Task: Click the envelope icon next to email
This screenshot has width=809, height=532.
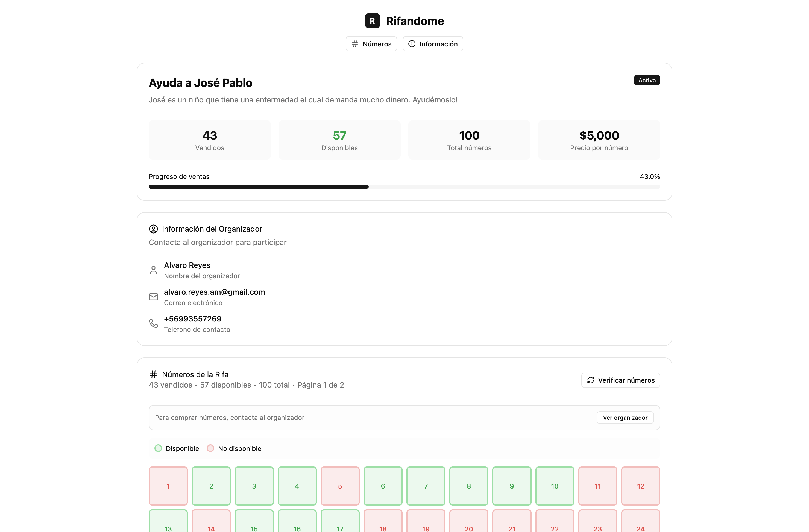Action: click(153, 297)
